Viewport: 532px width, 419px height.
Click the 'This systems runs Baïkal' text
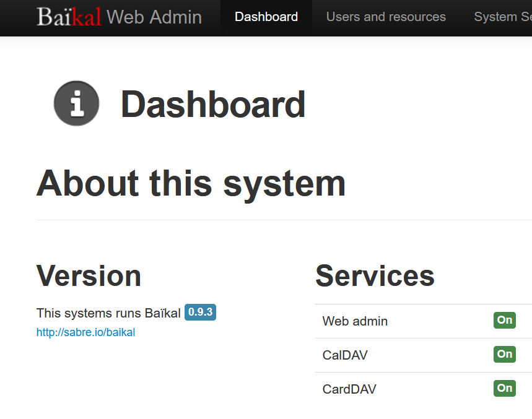point(108,313)
